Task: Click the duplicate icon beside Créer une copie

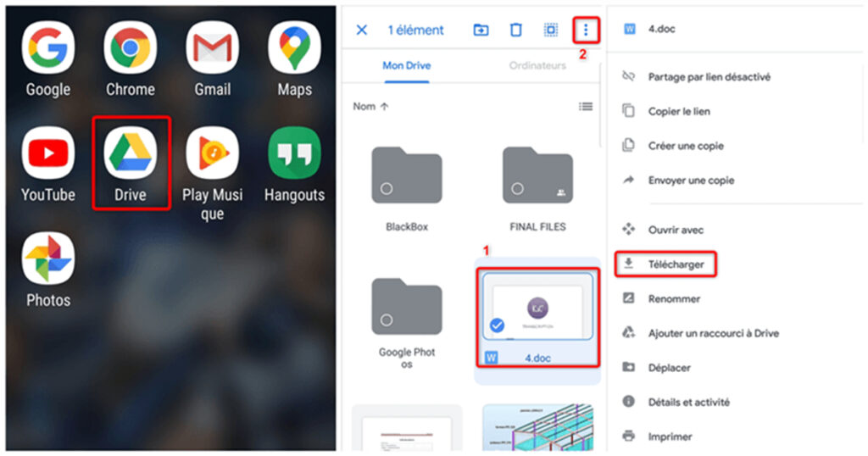Action: click(628, 145)
